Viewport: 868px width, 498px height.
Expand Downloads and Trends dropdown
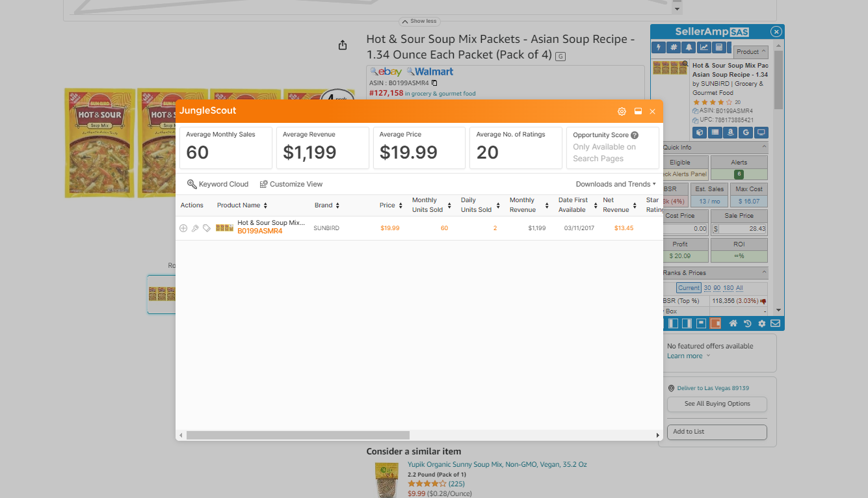[x=616, y=184]
